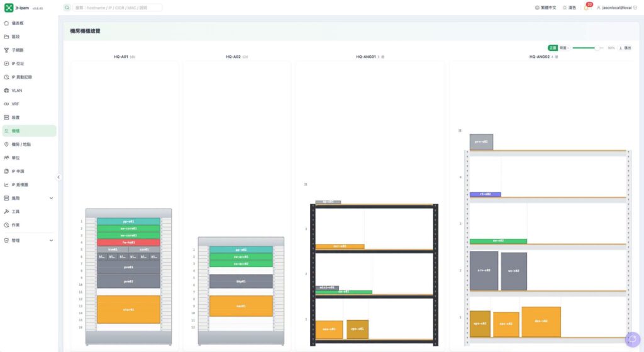Select the active 機櫃 rack menu item

pyautogui.click(x=29, y=131)
